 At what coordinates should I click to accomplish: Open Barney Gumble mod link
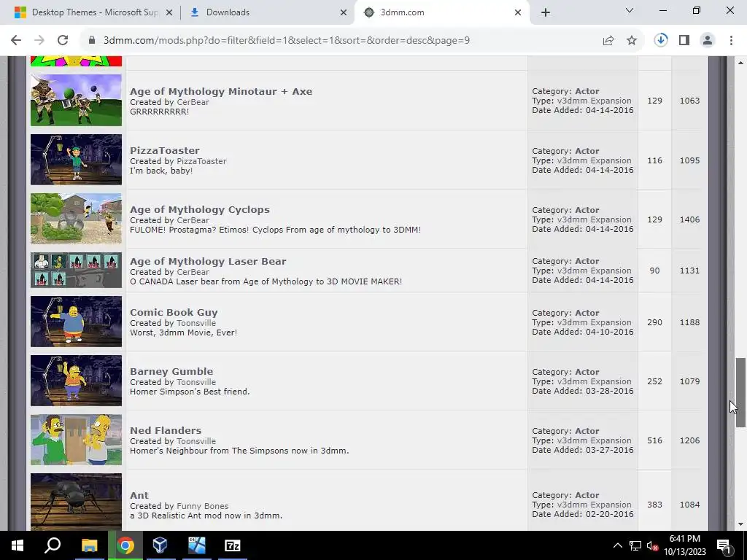pos(171,371)
